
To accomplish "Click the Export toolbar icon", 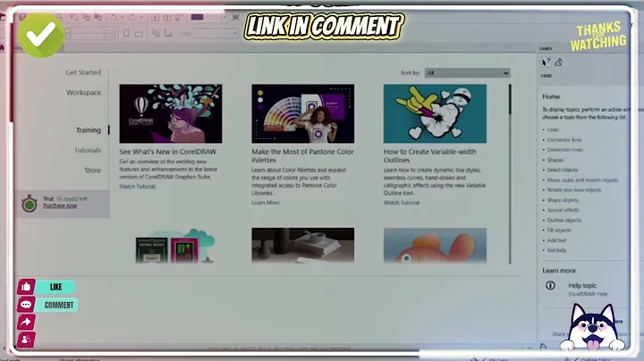I will [x=167, y=17].
